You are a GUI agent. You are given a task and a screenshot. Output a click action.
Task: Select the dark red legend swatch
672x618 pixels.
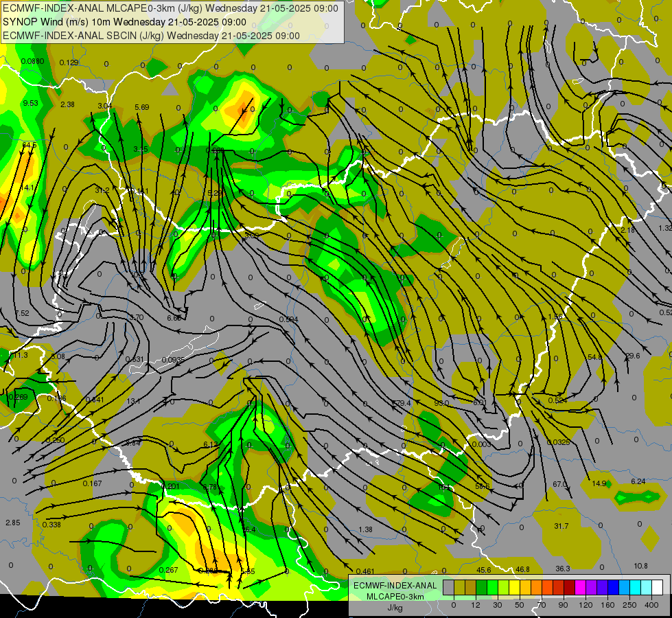tap(570, 587)
